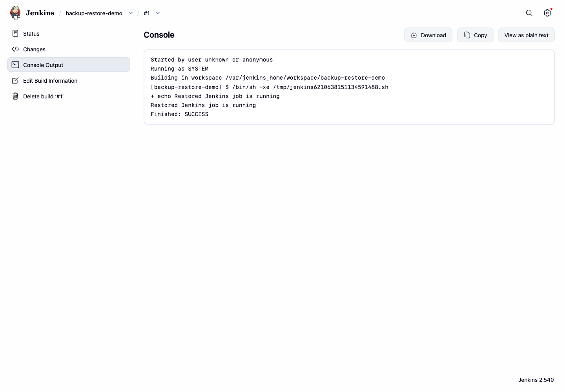Click the Finished: SUCCESS console line

(179, 114)
